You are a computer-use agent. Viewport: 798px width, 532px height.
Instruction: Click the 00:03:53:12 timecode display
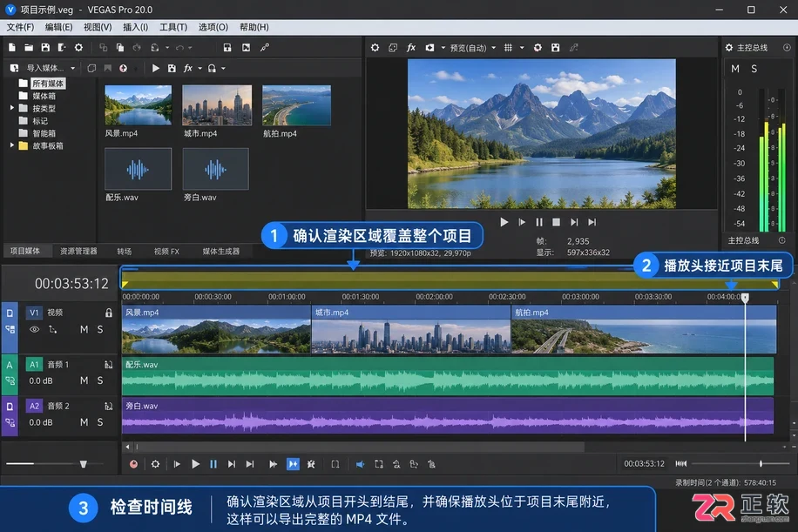(71, 283)
